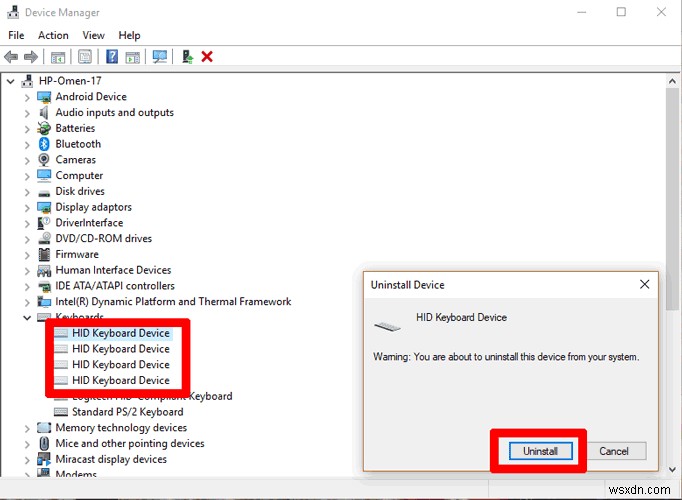Click the IDE ATA/ATAPI controllers icon
The height and width of the screenshot is (500, 682).
44,287
